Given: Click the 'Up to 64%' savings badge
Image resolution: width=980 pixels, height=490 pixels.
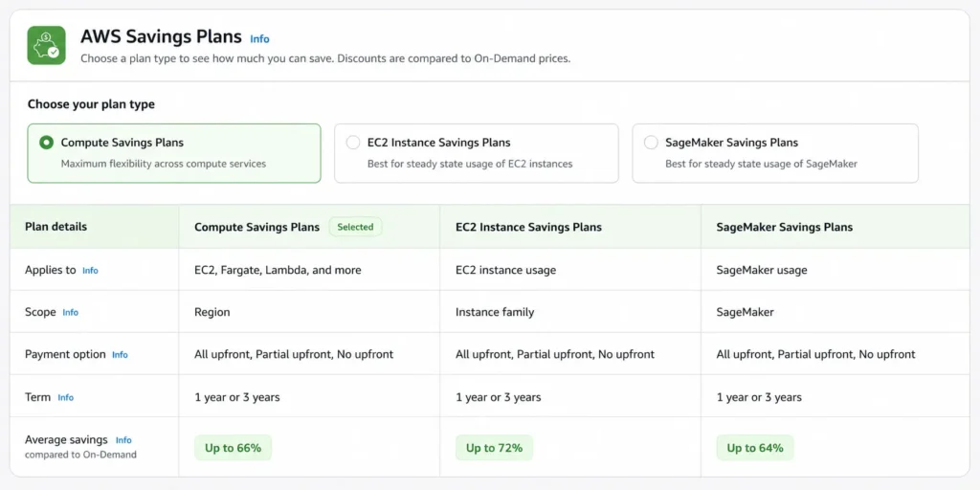Looking at the screenshot, I should [755, 448].
